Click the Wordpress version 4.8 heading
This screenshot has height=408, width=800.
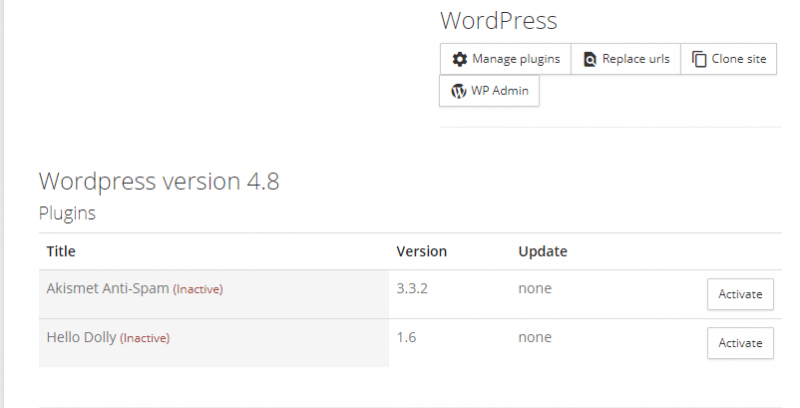point(159,182)
